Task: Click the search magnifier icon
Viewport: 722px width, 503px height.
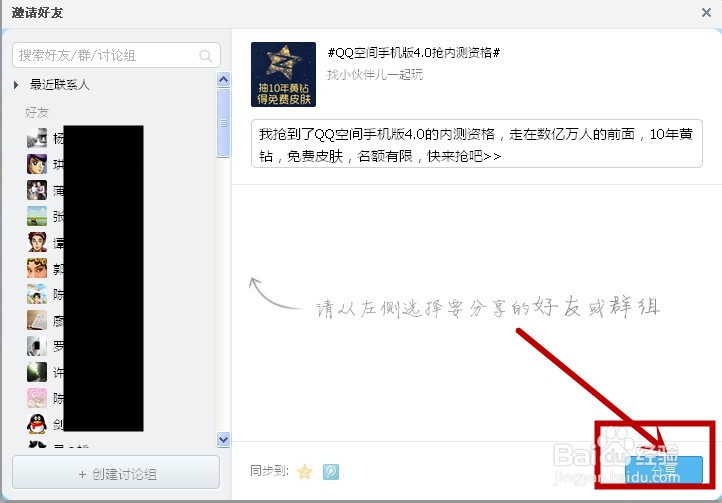Action: point(205,56)
